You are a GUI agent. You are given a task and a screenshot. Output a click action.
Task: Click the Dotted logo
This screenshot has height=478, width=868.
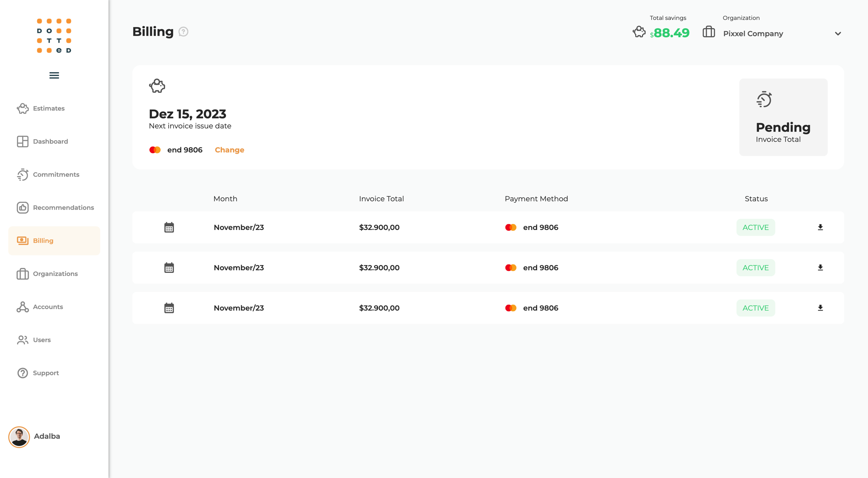pyautogui.click(x=54, y=36)
